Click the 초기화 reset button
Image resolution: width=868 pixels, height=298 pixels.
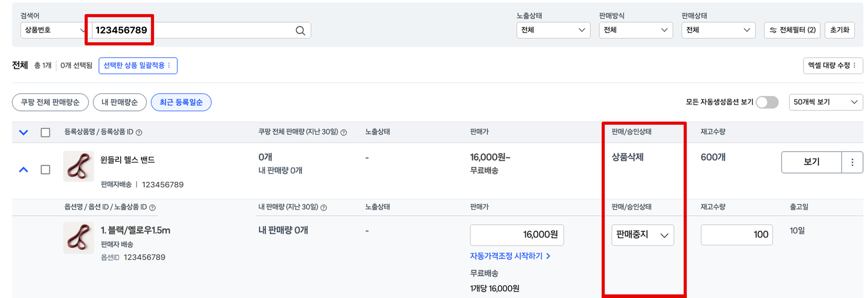[x=839, y=30]
